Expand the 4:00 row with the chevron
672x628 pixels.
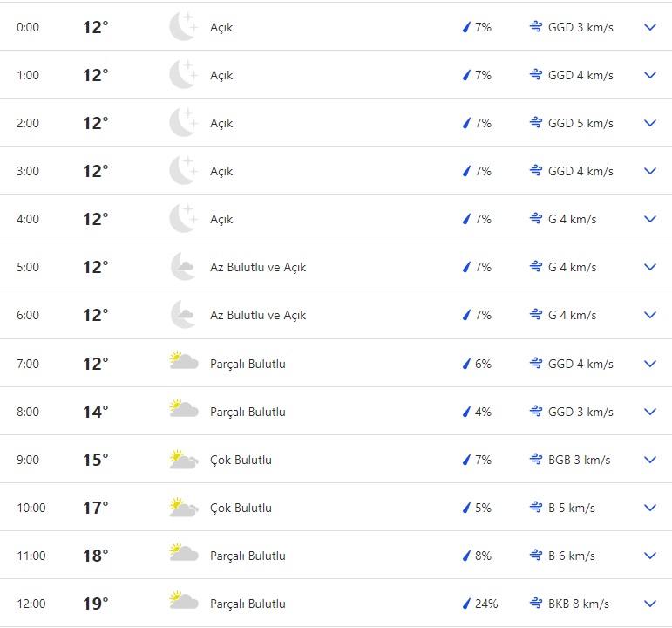point(649,219)
